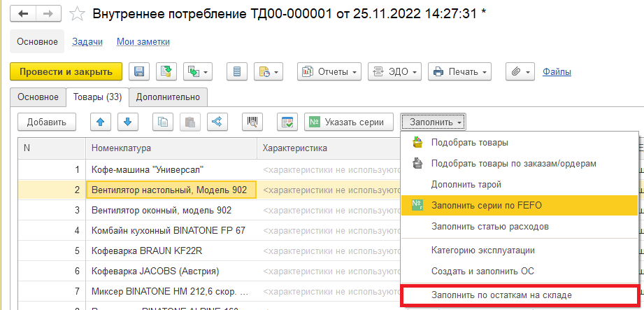The image size is (644, 310).
Task: Select row Вентилятор оконный, модель 902
Action: (x=172, y=210)
